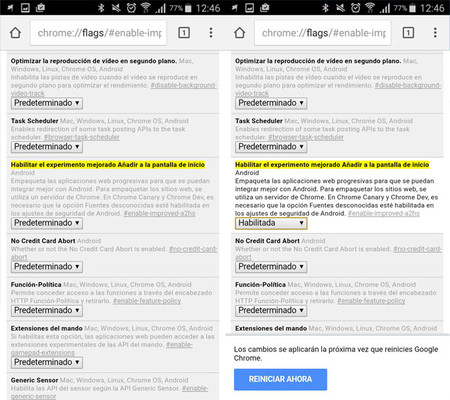The image size is (450, 400).
Task: Follow #enable-gamepad-extensions link in left screenshot
Action: click(x=179, y=345)
